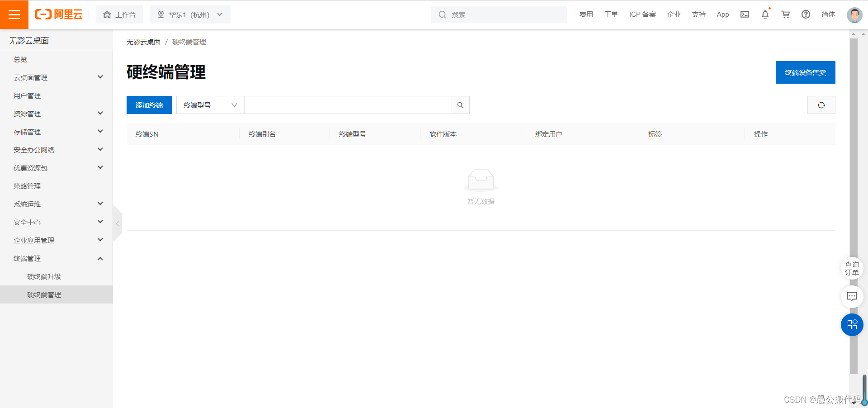Open the chat feedback floating icon

pyautogui.click(x=852, y=297)
